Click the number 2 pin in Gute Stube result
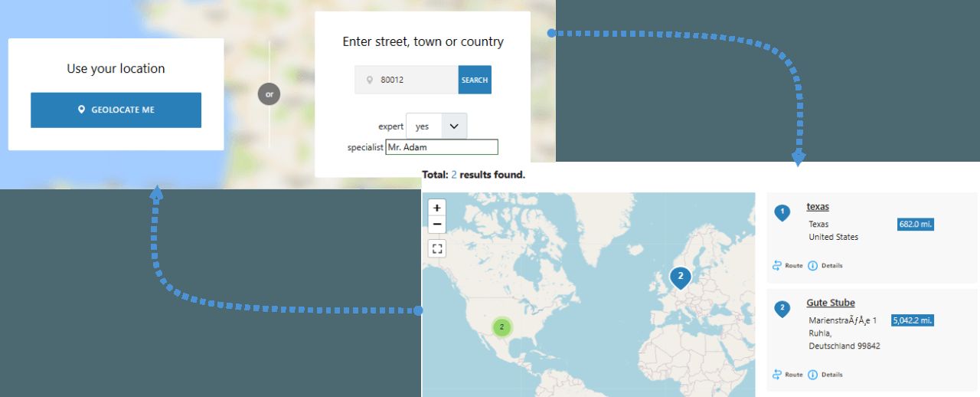The width and height of the screenshot is (980, 397). pos(782,310)
